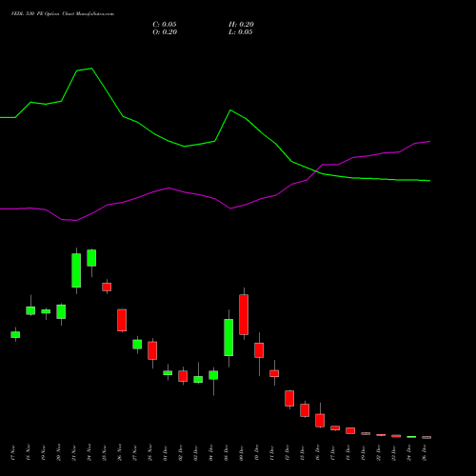Select the red candlestick for 26 Nov
476x476 pixels.
[x=122, y=320]
